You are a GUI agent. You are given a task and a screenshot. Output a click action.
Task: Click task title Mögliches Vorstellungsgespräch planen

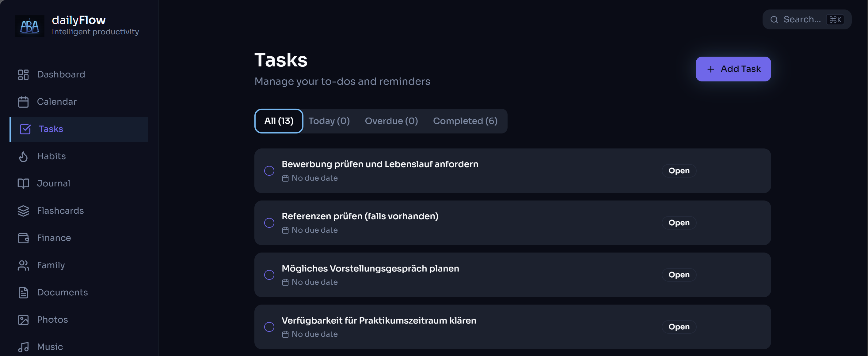tap(370, 268)
